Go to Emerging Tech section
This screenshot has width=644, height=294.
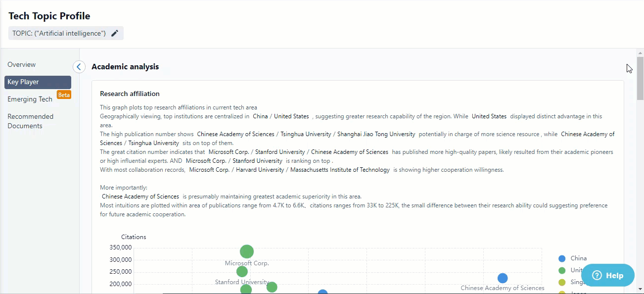tap(30, 99)
